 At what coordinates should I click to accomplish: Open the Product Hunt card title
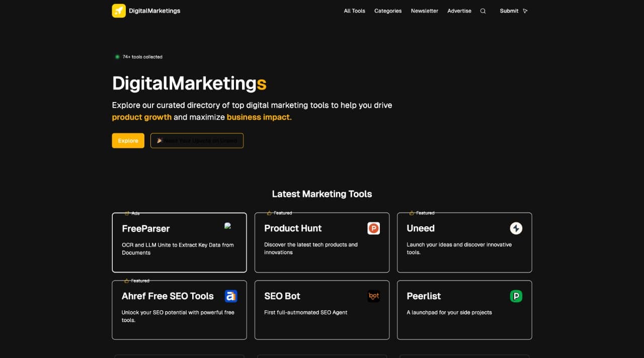tap(293, 228)
